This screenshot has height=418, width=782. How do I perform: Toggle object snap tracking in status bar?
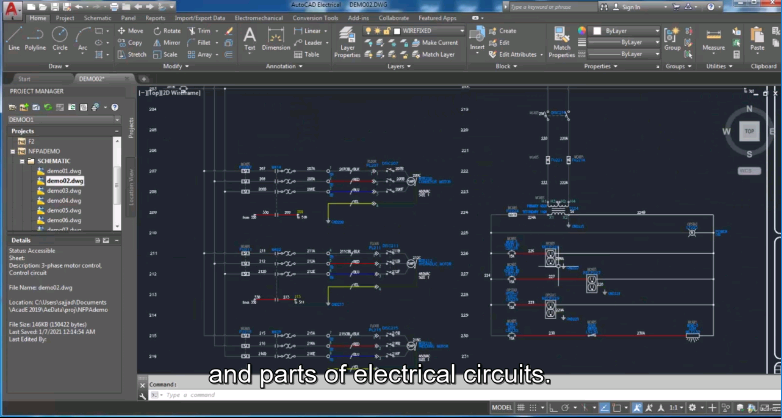click(604, 408)
